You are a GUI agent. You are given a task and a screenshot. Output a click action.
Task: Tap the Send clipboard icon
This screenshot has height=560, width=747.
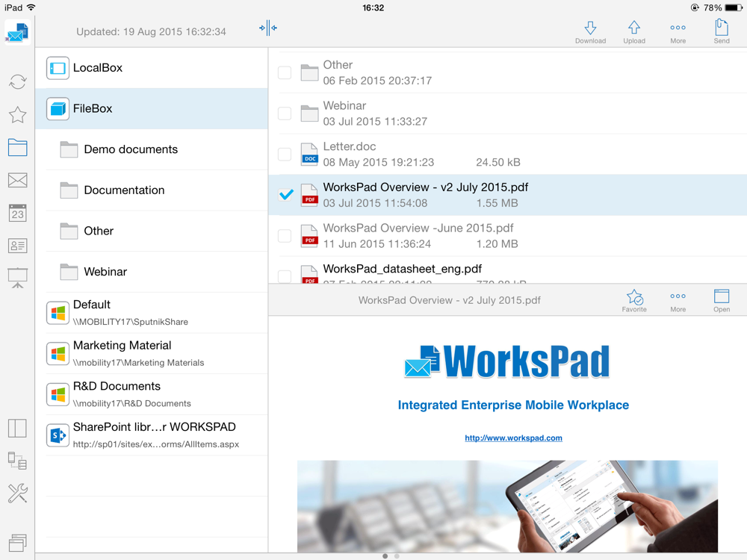722,32
